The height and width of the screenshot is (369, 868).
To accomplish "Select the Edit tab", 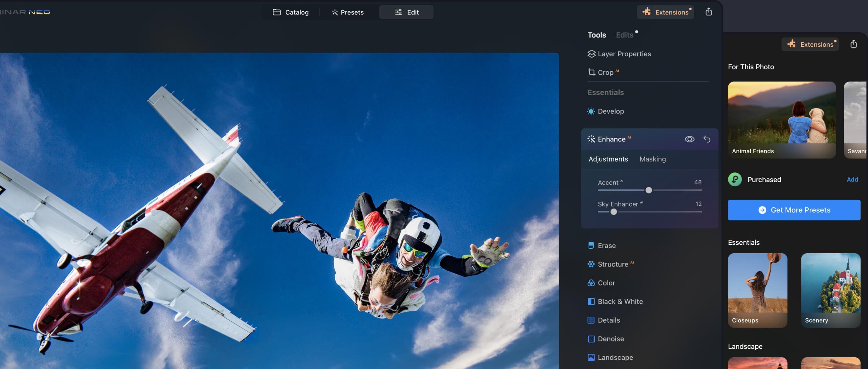I will click(x=406, y=12).
